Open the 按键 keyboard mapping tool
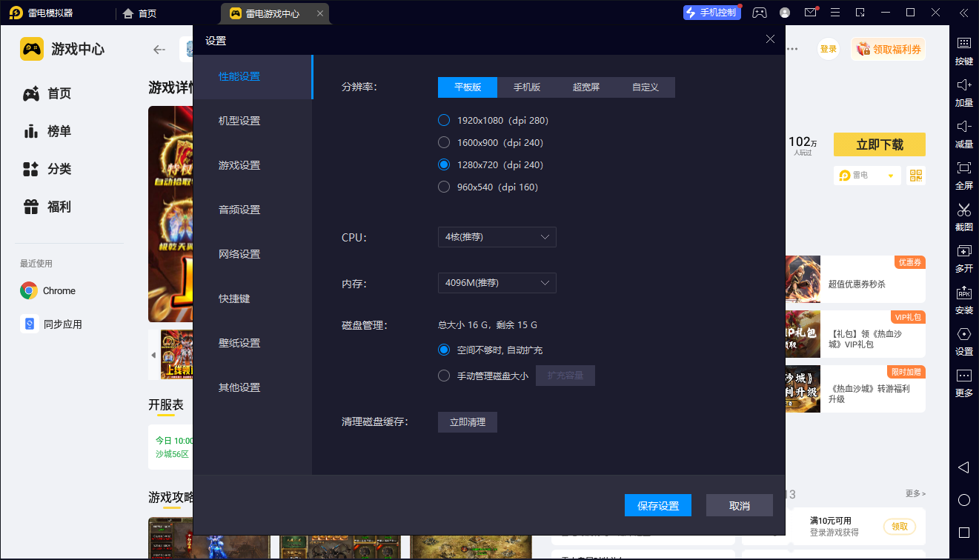Image resolution: width=979 pixels, height=560 pixels. coord(963,50)
